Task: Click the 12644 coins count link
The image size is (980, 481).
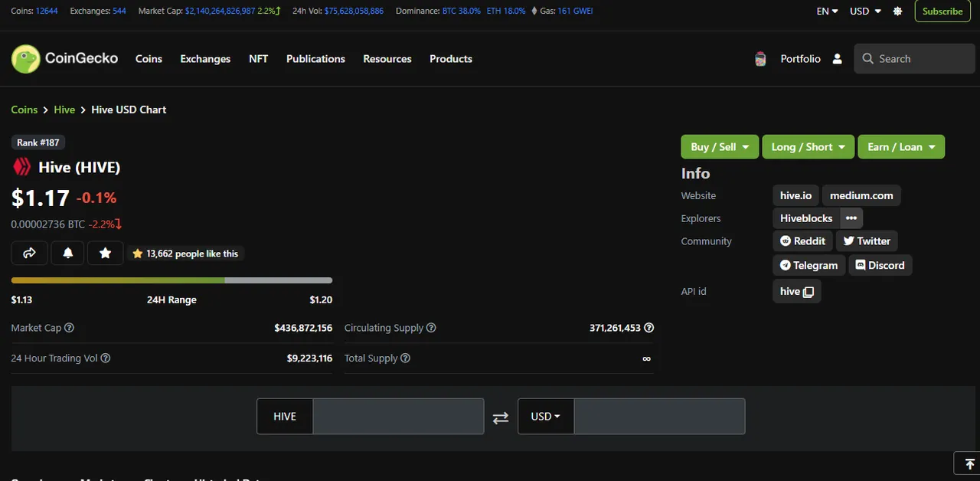Action: tap(46, 11)
